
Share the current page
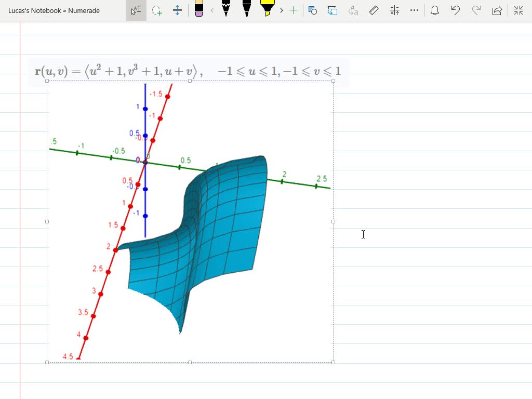click(x=497, y=10)
